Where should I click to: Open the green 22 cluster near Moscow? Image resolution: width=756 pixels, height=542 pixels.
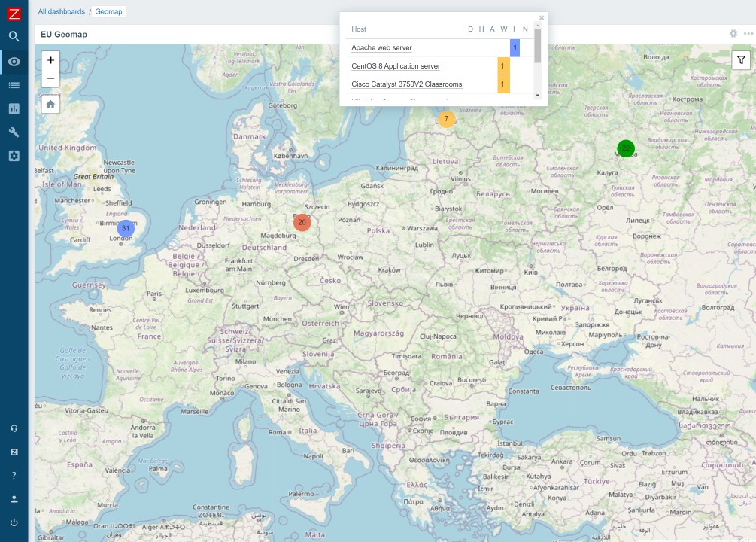tap(626, 148)
